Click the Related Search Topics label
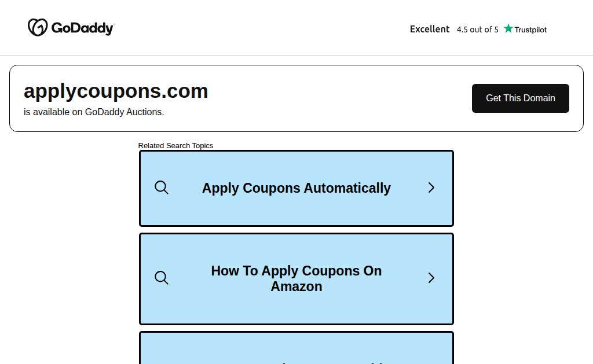 pyautogui.click(x=175, y=145)
